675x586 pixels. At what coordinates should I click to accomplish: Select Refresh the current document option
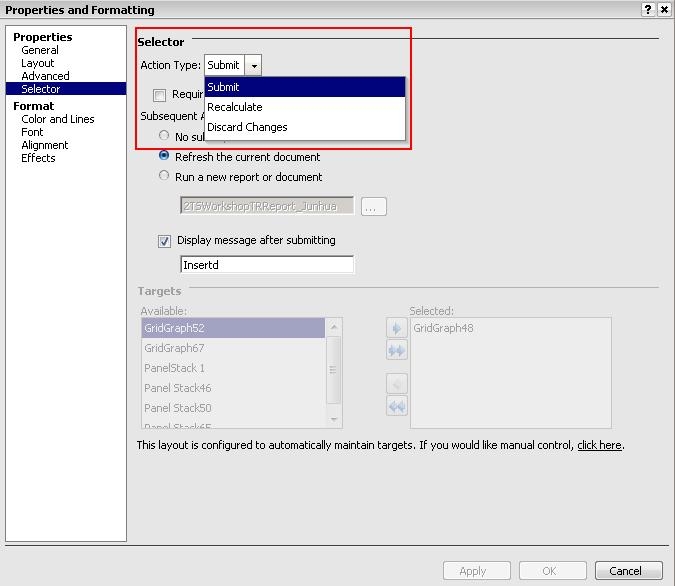tap(165, 157)
